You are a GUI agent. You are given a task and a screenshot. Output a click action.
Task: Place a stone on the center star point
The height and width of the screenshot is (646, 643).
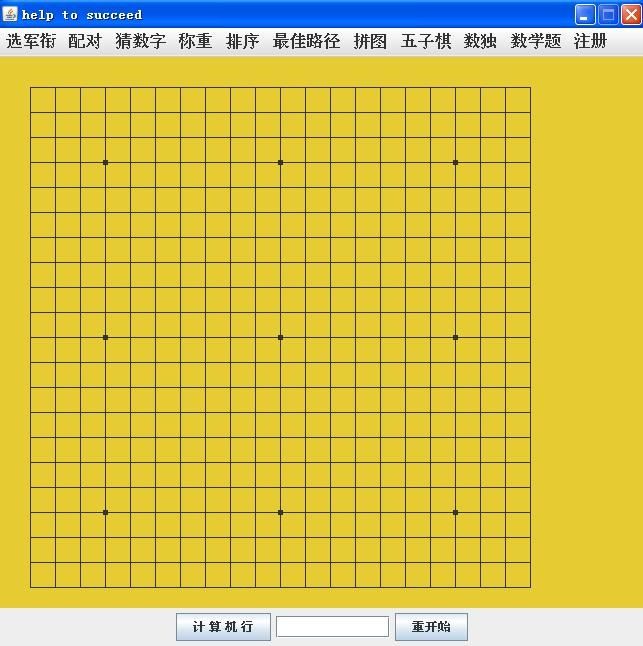pos(281,337)
